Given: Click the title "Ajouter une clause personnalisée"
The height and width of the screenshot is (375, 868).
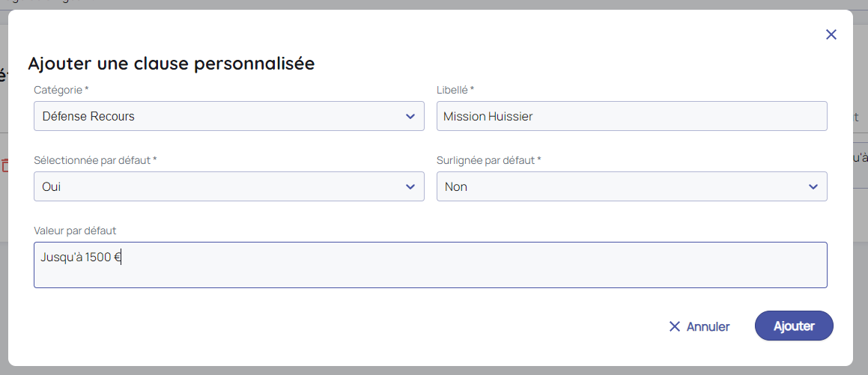Looking at the screenshot, I should (172, 64).
